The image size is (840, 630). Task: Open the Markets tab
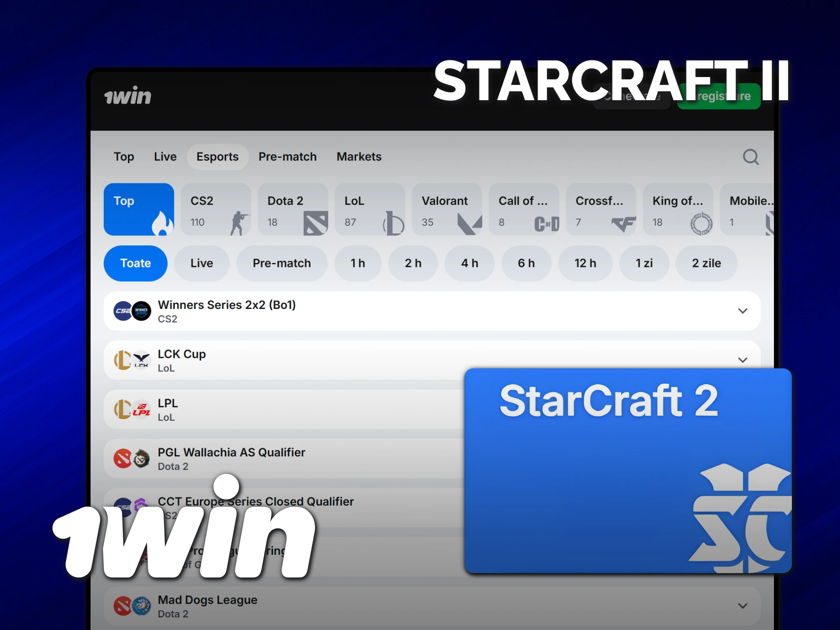359,157
